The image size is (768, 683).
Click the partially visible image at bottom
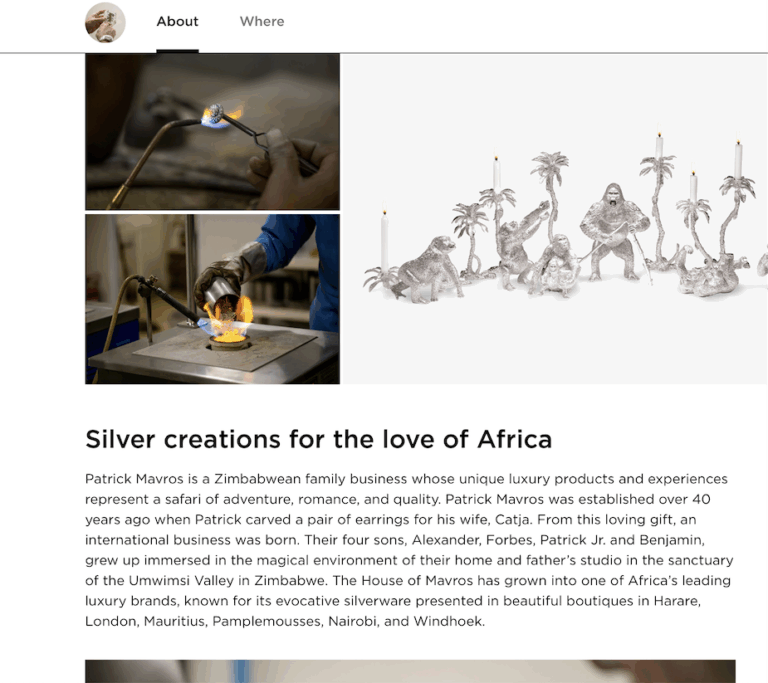(x=409, y=671)
